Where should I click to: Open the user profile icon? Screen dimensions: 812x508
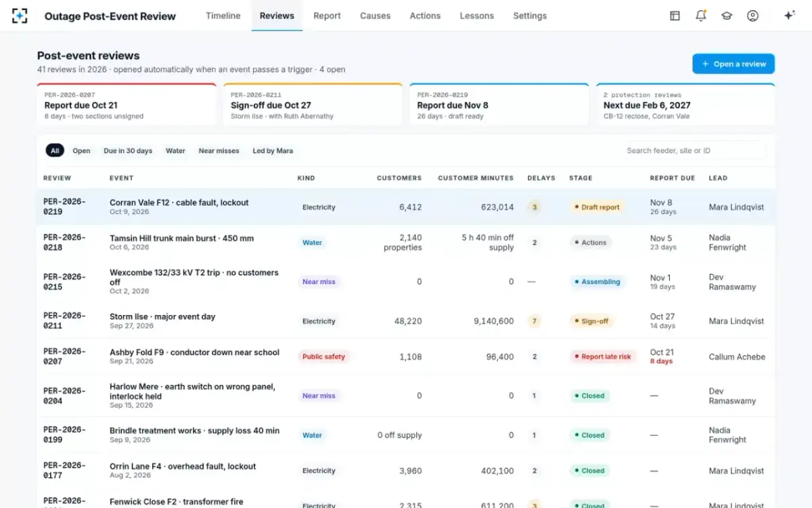click(752, 16)
